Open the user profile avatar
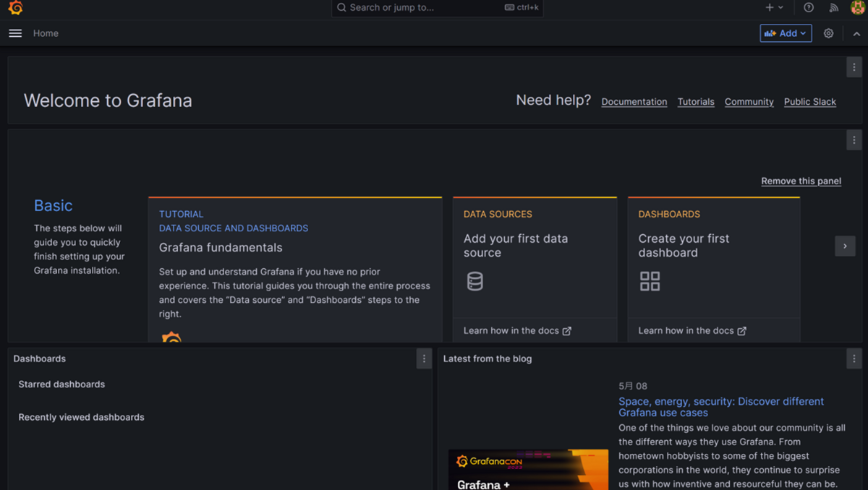 (x=857, y=7)
